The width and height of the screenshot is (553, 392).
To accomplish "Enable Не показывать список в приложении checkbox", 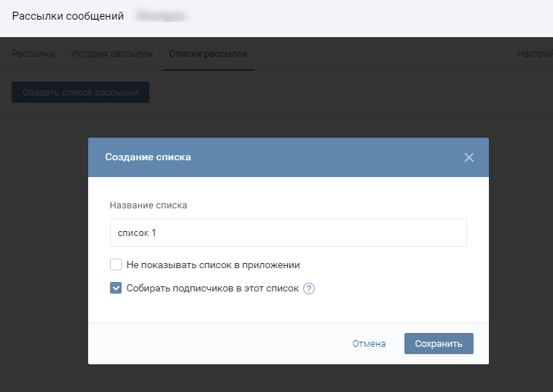I will pyautogui.click(x=116, y=265).
